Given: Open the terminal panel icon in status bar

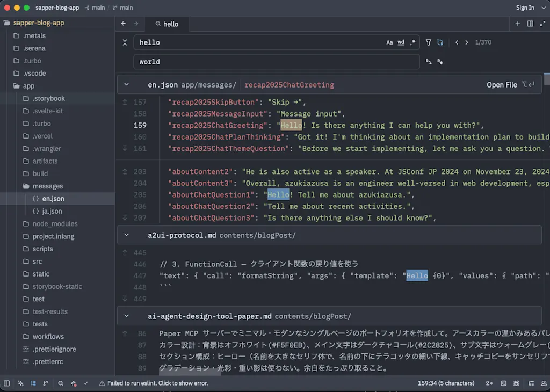Looking at the screenshot, I should point(503,383).
